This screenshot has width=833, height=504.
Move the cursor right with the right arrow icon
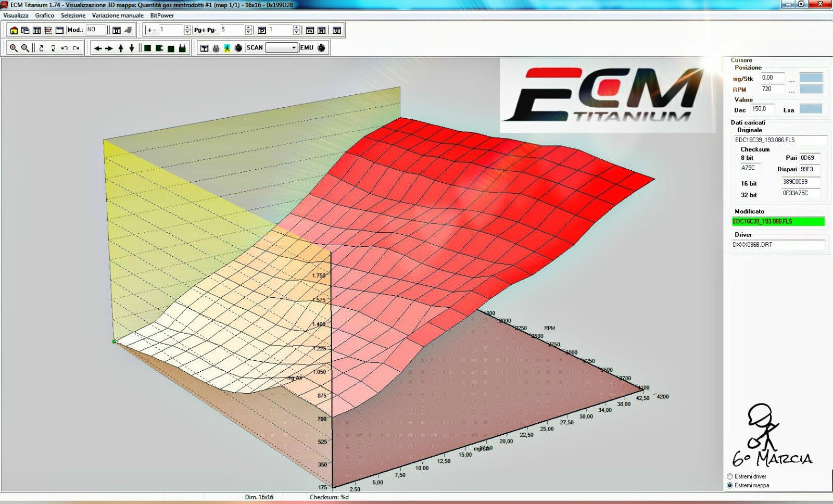(x=109, y=48)
